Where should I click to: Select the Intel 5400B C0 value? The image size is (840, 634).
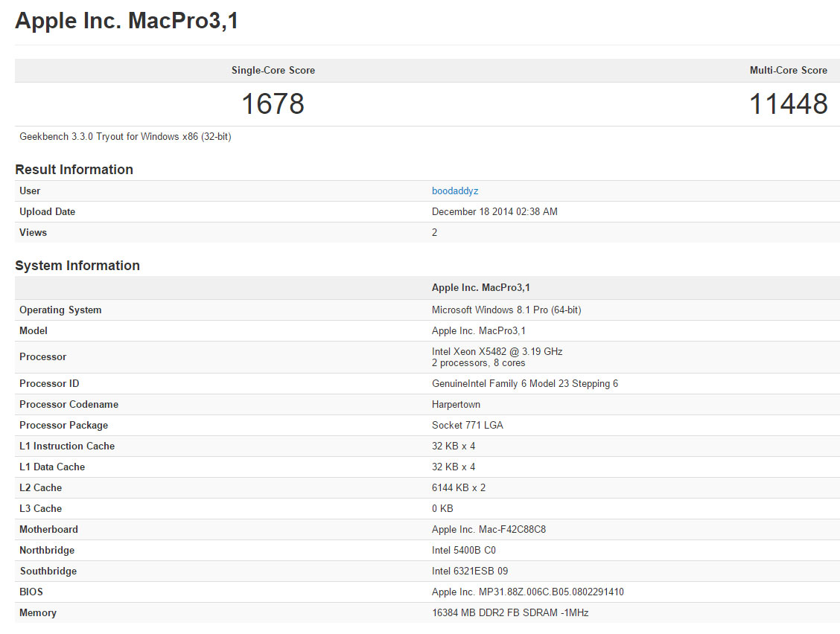464,550
